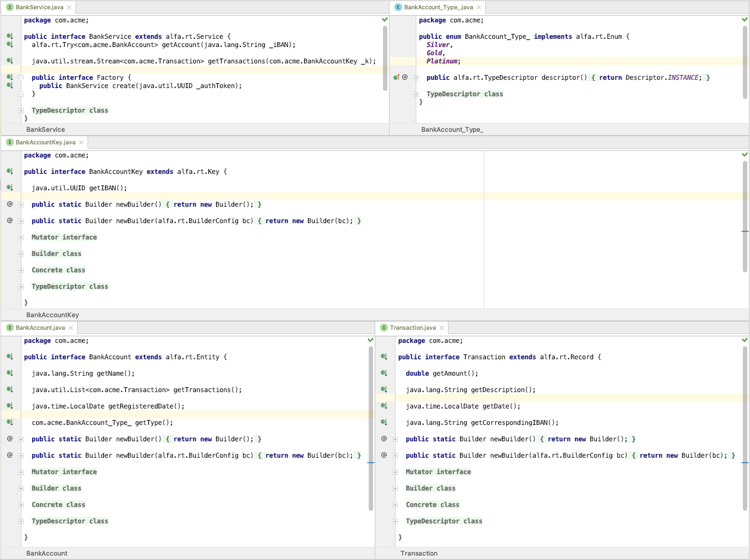Click gutter marker next to Transaction interface declaration
750x560 pixels.
tap(384, 357)
